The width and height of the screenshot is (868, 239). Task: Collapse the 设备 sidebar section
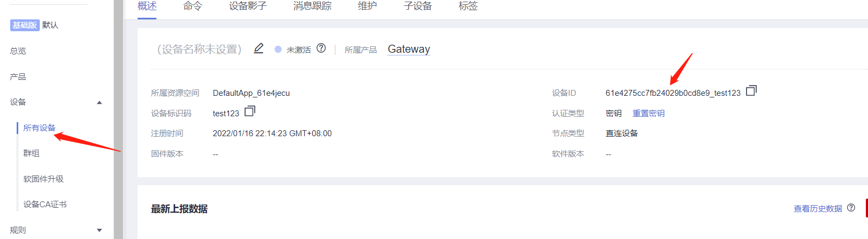point(99,102)
